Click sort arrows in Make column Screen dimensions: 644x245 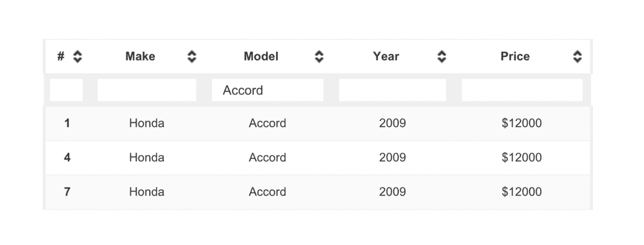192,56
